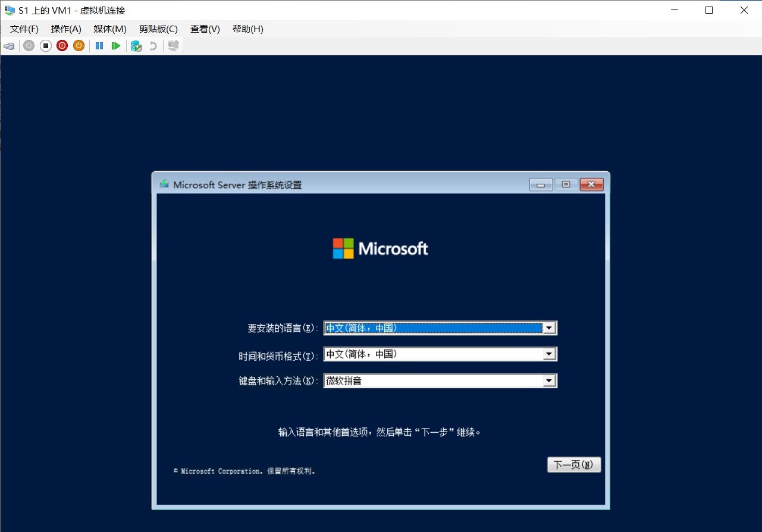
Task: Shut down the VM with the red power icon
Action: 62,46
